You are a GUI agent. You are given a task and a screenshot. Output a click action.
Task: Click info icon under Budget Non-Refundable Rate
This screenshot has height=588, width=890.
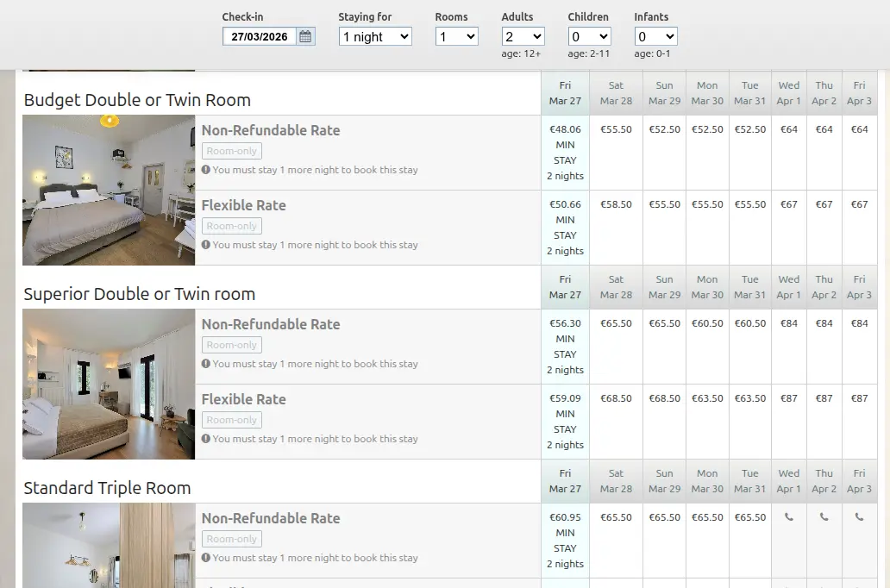pos(206,170)
